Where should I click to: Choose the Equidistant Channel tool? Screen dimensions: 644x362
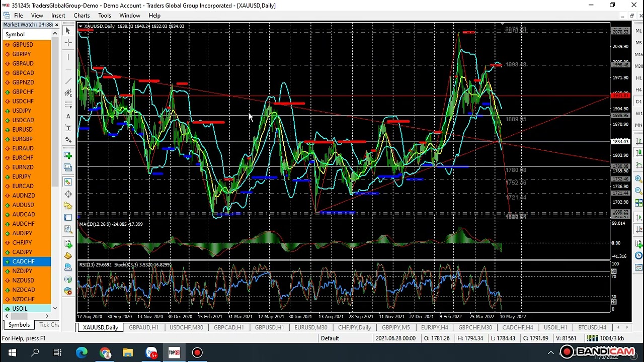(x=68, y=93)
